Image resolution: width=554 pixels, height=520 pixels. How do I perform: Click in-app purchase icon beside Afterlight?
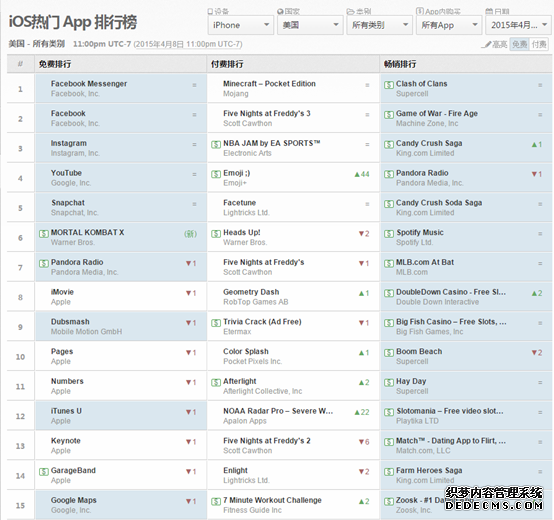click(216, 382)
